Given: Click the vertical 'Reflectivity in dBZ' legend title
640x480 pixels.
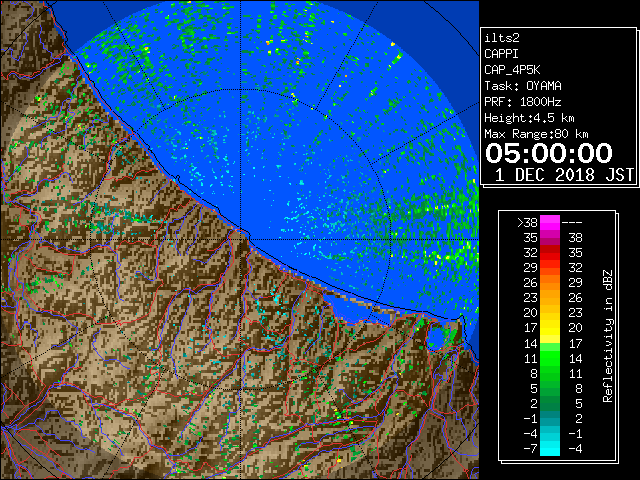Looking at the screenshot, I should coord(608,336).
